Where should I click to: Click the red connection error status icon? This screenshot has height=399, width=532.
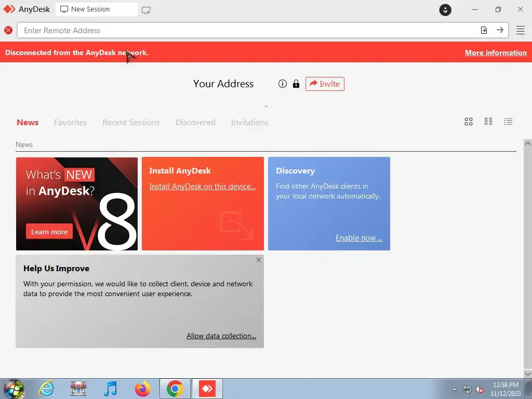pyautogui.click(x=8, y=31)
